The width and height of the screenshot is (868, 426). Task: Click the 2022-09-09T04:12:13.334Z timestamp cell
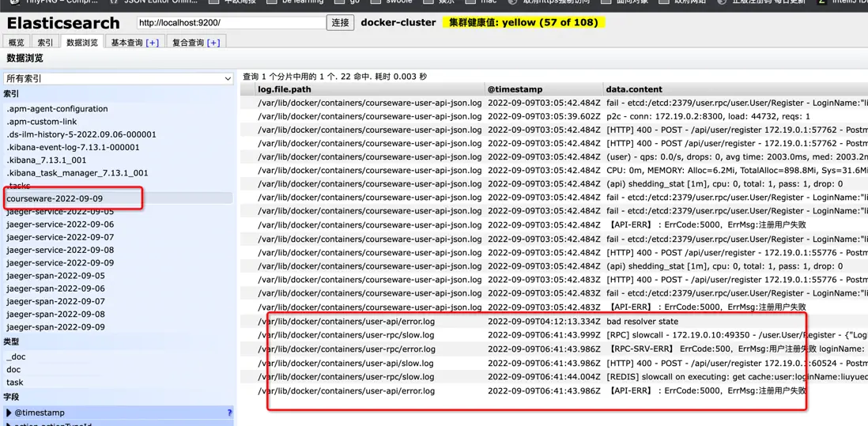click(544, 322)
